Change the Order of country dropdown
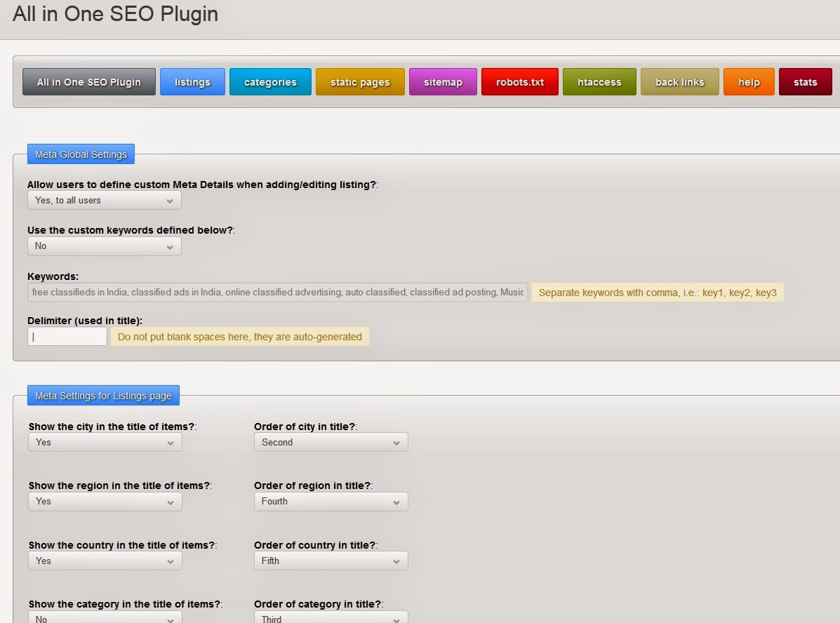 point(331,561)
